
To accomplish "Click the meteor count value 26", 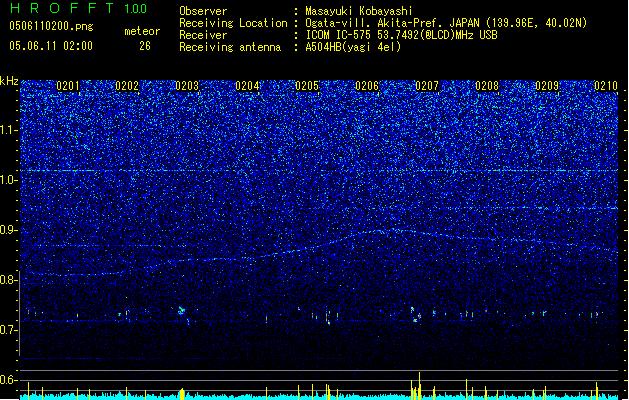I will point(145,46).
